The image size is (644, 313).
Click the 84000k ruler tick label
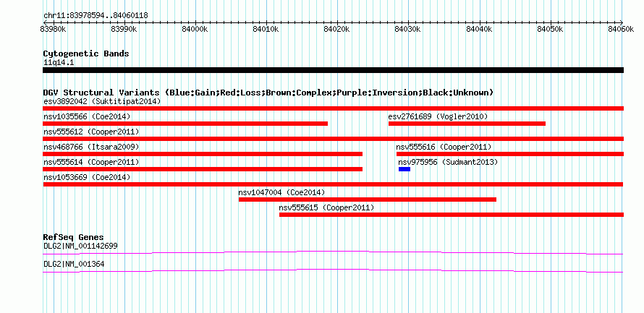click(x=195, y=29)
